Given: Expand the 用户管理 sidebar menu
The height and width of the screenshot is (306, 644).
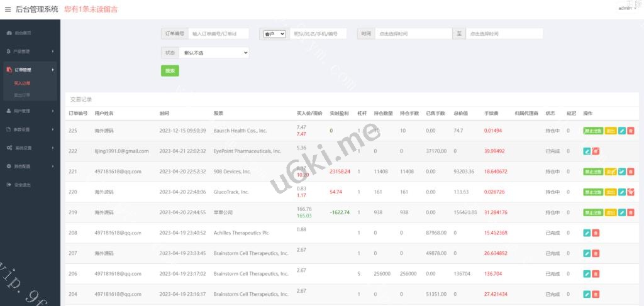Looking at the screenshot, I should [x=30, y=111].
